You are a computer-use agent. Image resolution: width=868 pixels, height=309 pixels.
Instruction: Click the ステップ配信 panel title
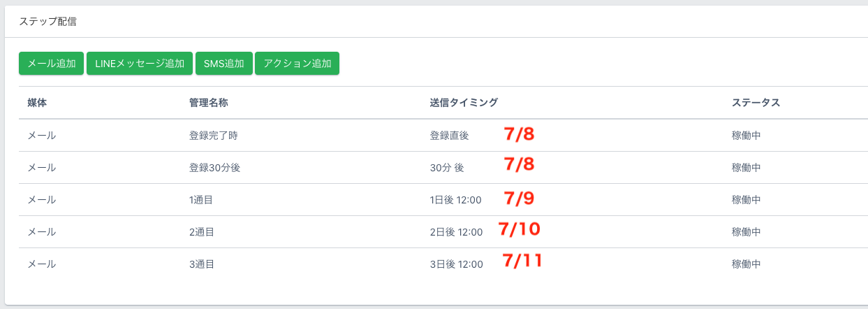click(x=47, y=22)
